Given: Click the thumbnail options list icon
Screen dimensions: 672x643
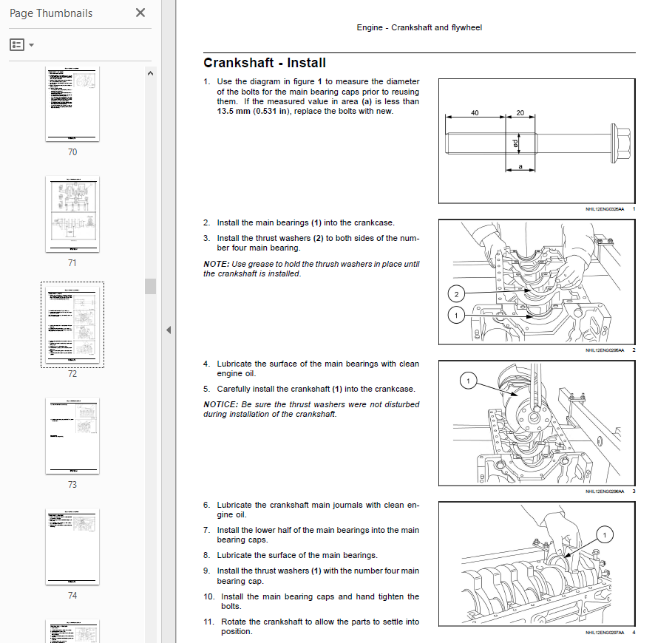Looking at the screenshot, I should point(17,45).
